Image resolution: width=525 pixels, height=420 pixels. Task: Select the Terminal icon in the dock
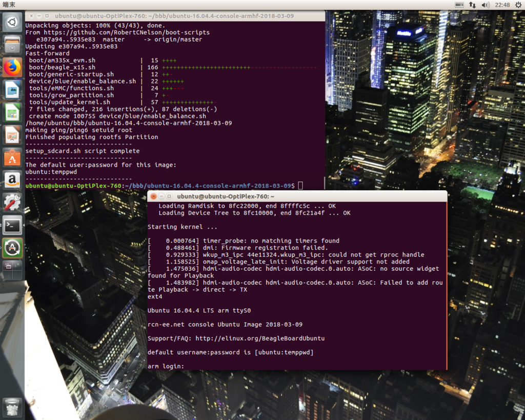[12, 226]
